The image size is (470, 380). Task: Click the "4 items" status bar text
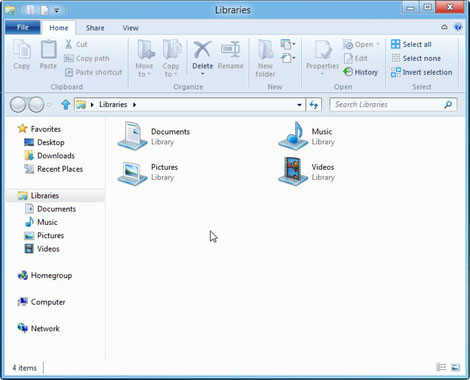click(24, 368)
